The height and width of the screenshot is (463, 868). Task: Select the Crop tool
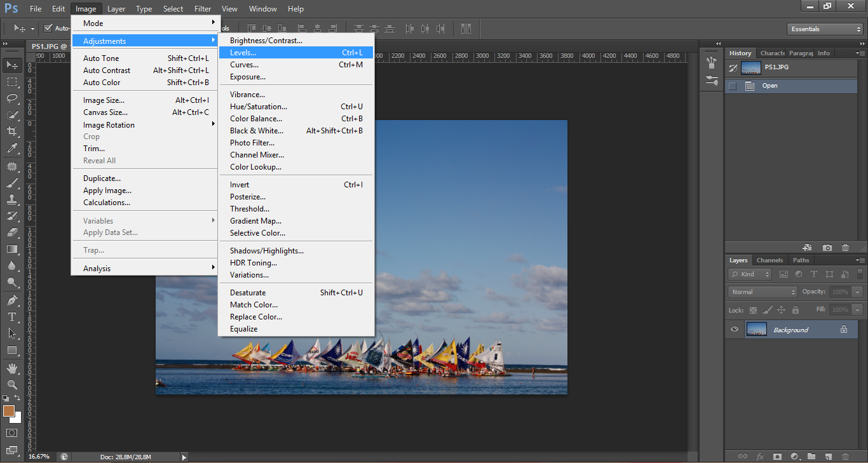(x=12, y=131)
